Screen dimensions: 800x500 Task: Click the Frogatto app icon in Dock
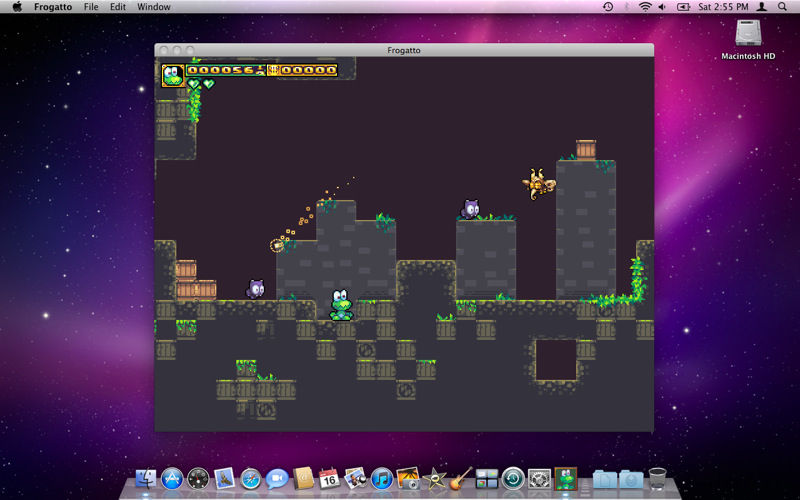coord(566,479)
